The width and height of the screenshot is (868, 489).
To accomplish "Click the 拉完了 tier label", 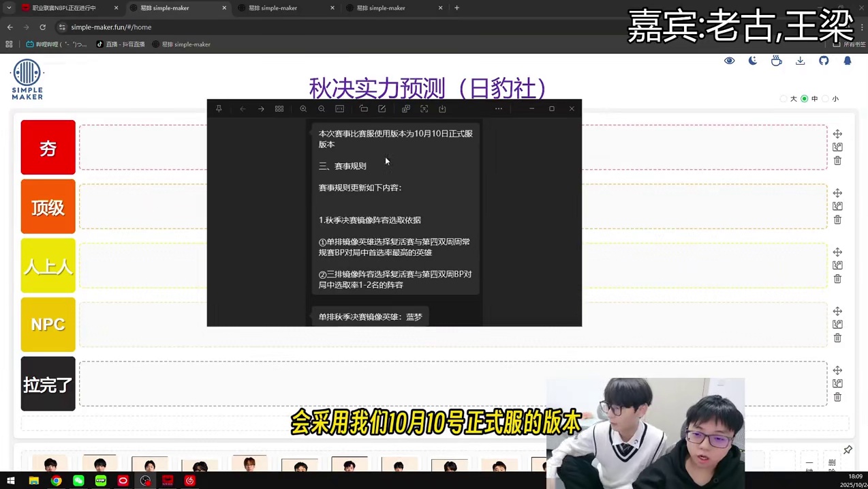I will click(x=48, y=385).
